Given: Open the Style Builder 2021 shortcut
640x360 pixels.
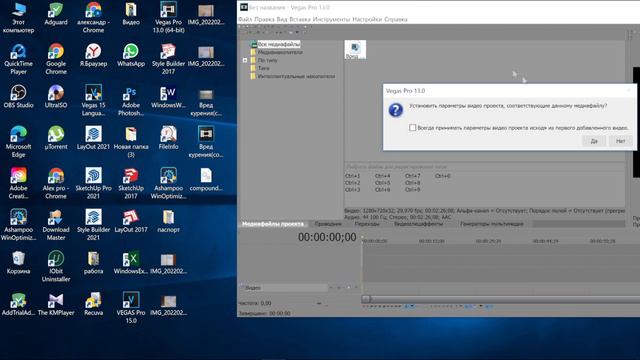Looking at the screenshot, I should [93, 225].
